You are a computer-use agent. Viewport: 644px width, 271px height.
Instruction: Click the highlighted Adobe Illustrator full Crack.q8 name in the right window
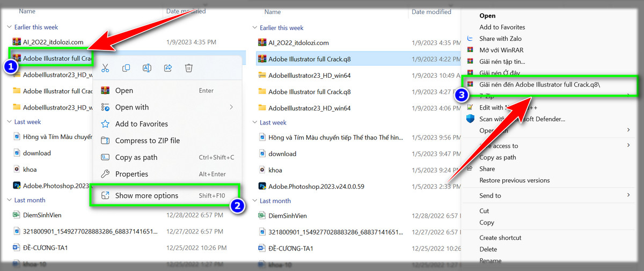(x=310, y=58)
